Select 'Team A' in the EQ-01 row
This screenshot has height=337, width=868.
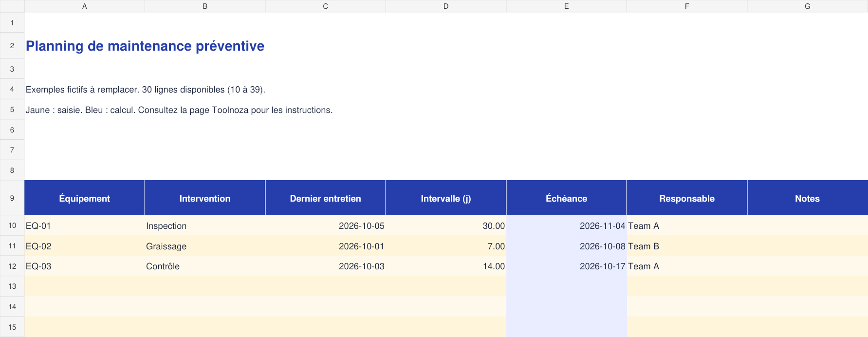[687, 226]
